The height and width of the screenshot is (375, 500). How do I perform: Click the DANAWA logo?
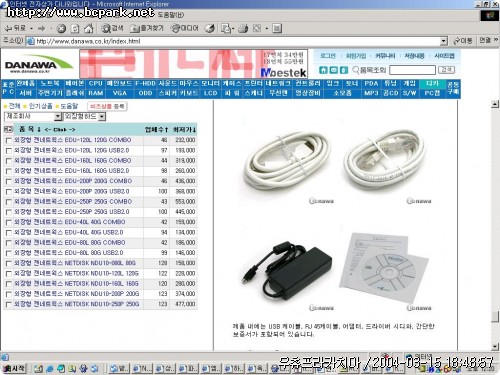[x=38, y=64]
